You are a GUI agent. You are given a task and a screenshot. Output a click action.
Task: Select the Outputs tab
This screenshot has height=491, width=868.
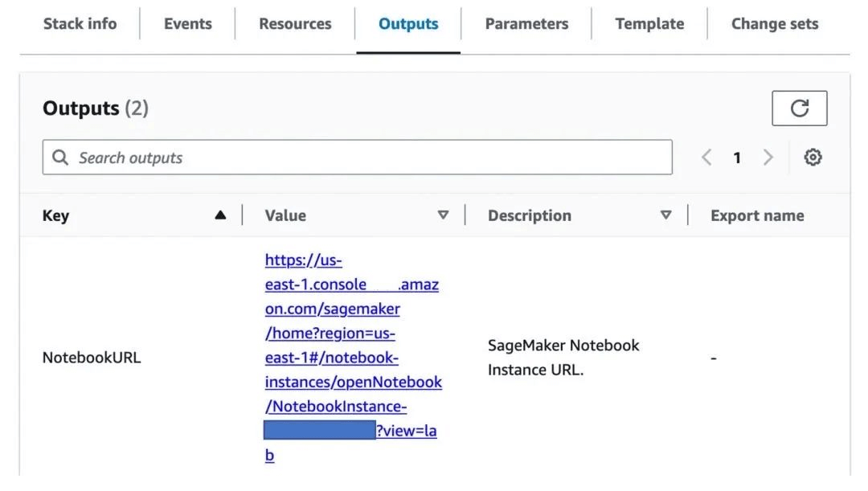pos(408,24)
